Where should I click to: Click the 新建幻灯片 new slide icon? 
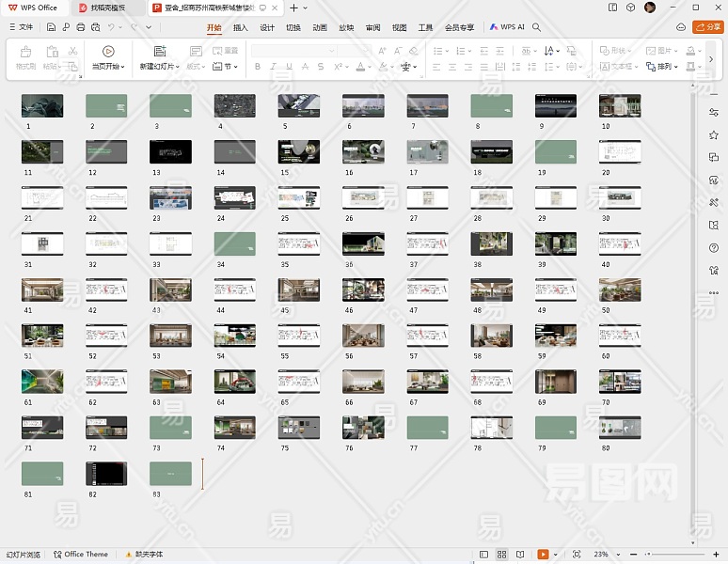pyautogui.click(x=159, y=52)
